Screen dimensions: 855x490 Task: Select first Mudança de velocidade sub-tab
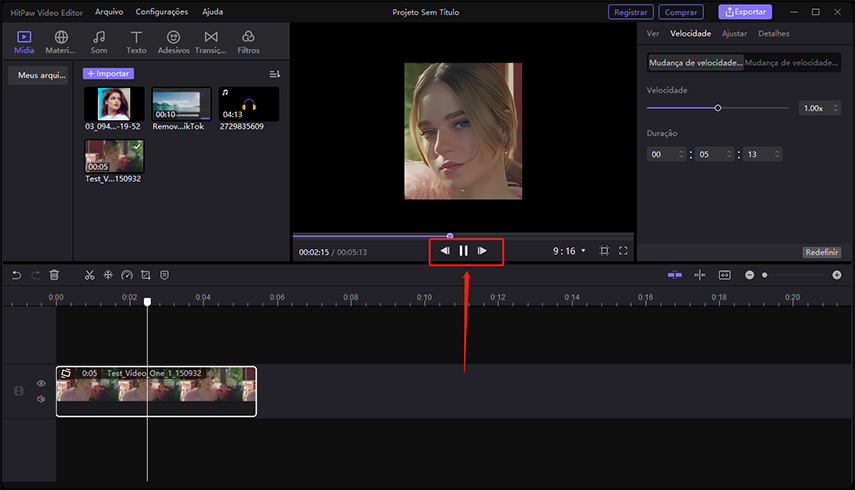695,63
